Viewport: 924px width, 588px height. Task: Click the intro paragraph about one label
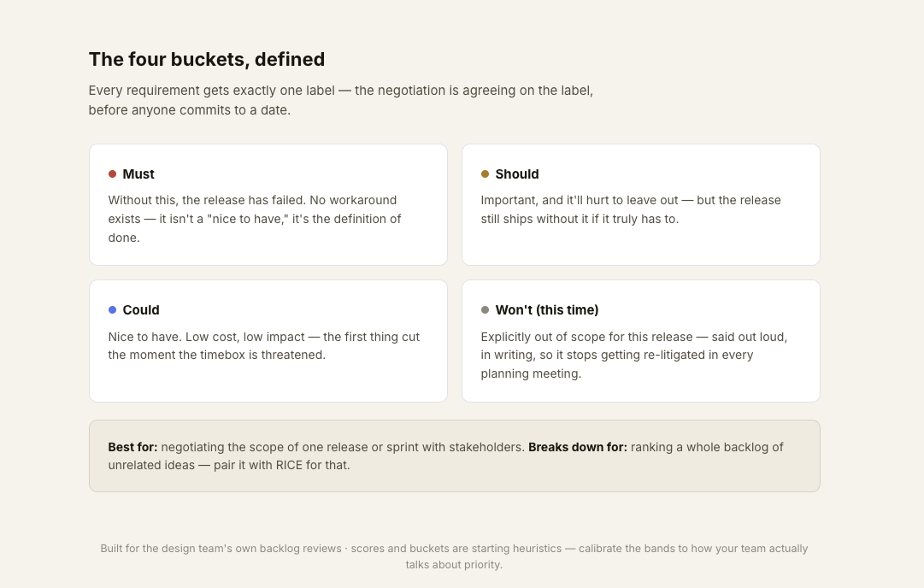pos(340,100)
